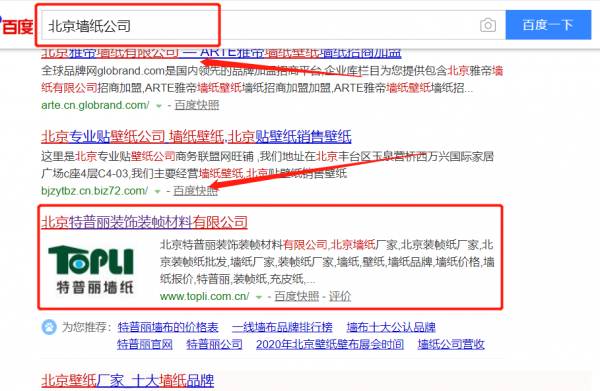Click the 百度一下 search button
The height and width of the screenshot is (391, 600).
(x=548, y=25)
